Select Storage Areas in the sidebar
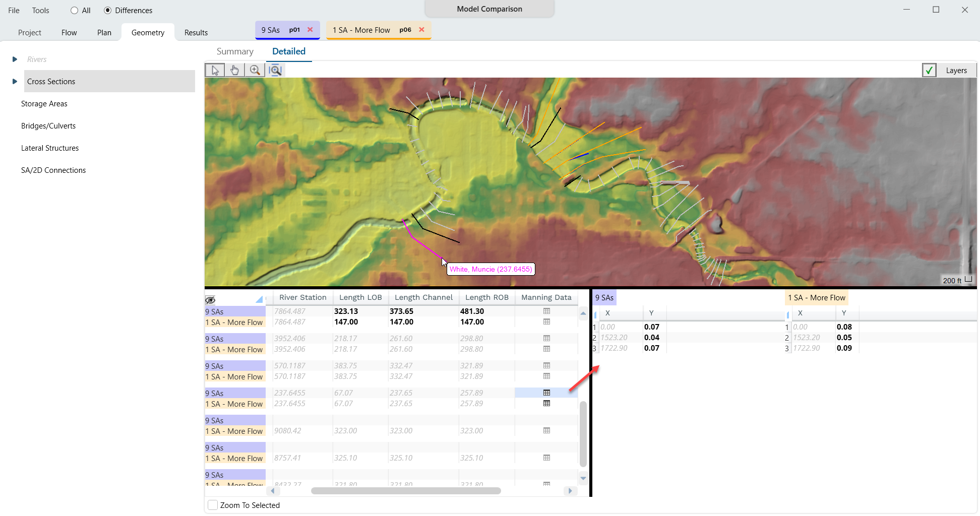Viewport: 980px width, 516px height. click(44, 104)
